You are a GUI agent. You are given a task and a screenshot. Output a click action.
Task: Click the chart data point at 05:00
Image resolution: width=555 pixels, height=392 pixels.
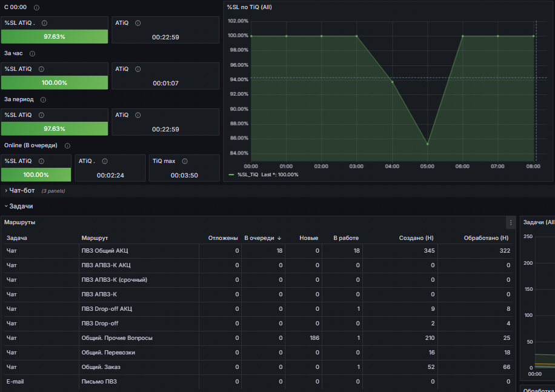click(x=427, y=144)
